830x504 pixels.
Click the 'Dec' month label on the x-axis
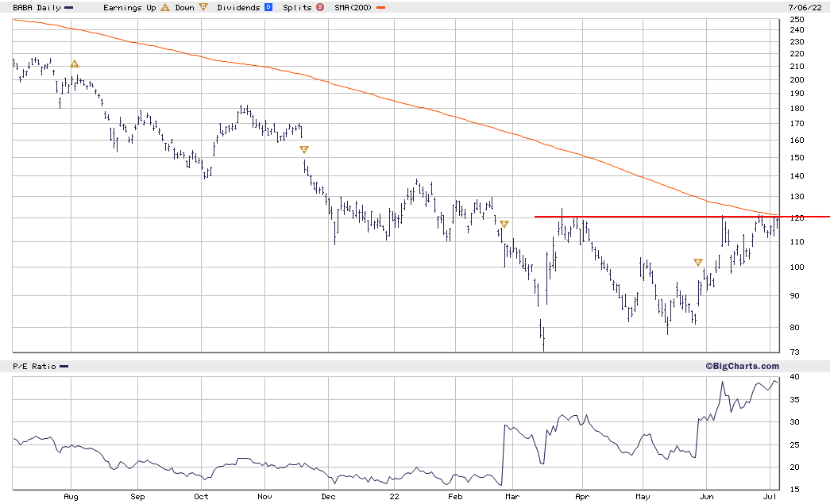pos(328,497)
